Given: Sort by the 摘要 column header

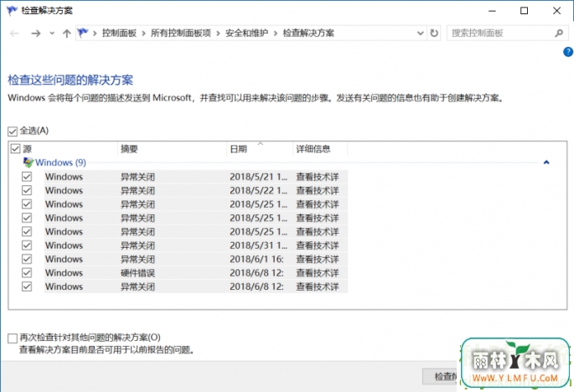Looking at the screenshot, I should [x=129, y=149].
